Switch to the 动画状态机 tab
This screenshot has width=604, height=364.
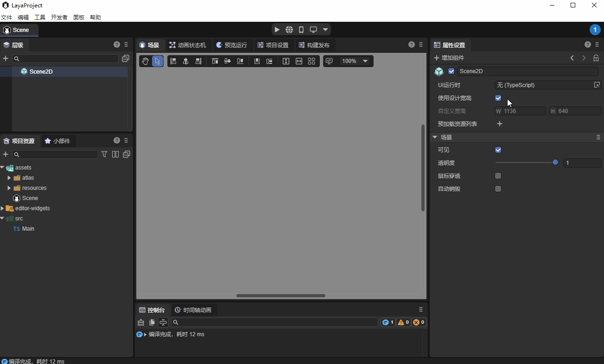188,45
